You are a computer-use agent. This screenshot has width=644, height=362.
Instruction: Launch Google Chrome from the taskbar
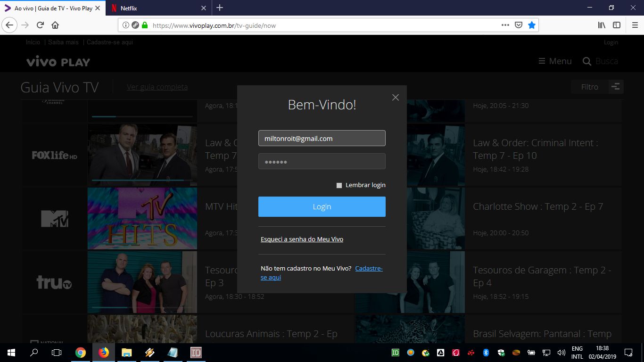tap(81, 353)
